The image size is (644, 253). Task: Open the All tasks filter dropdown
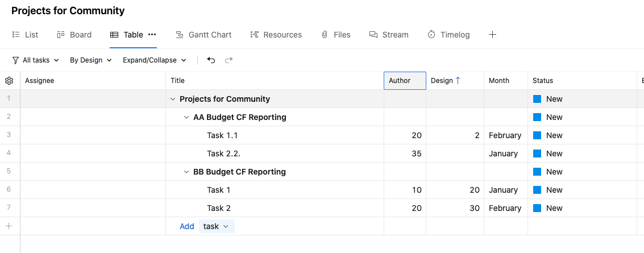click(x=36, y=60)
